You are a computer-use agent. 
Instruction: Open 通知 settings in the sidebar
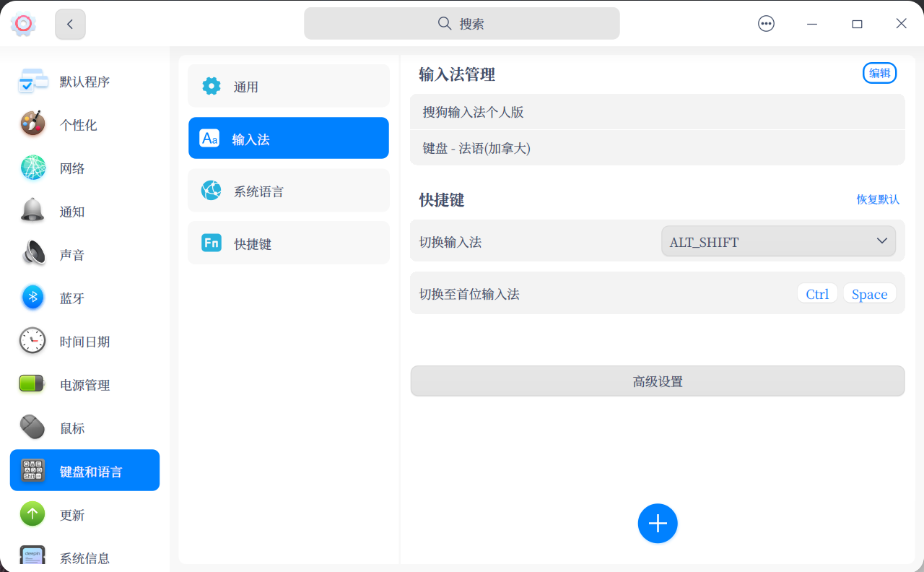pos(84,212)
